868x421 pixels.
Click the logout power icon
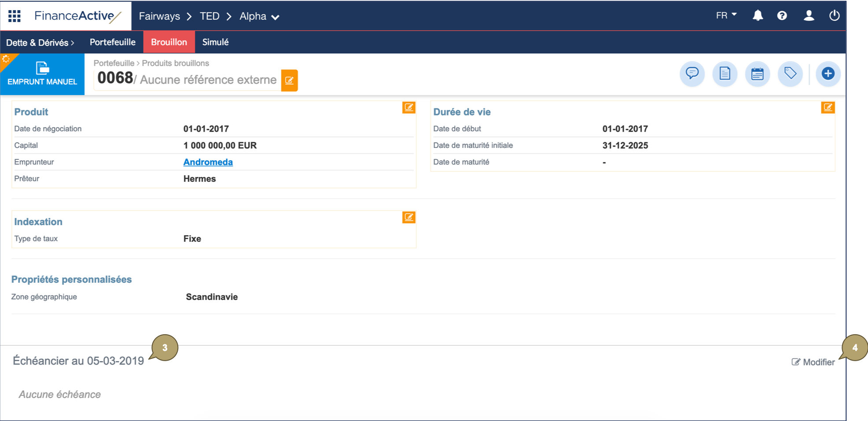(835, 15)
